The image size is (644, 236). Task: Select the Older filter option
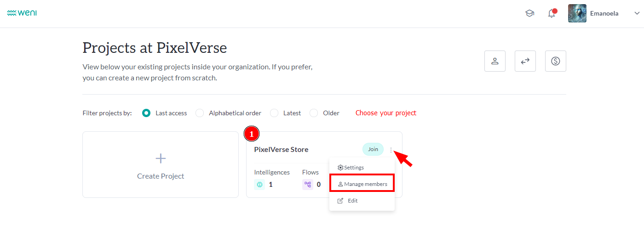coord(314,113)
